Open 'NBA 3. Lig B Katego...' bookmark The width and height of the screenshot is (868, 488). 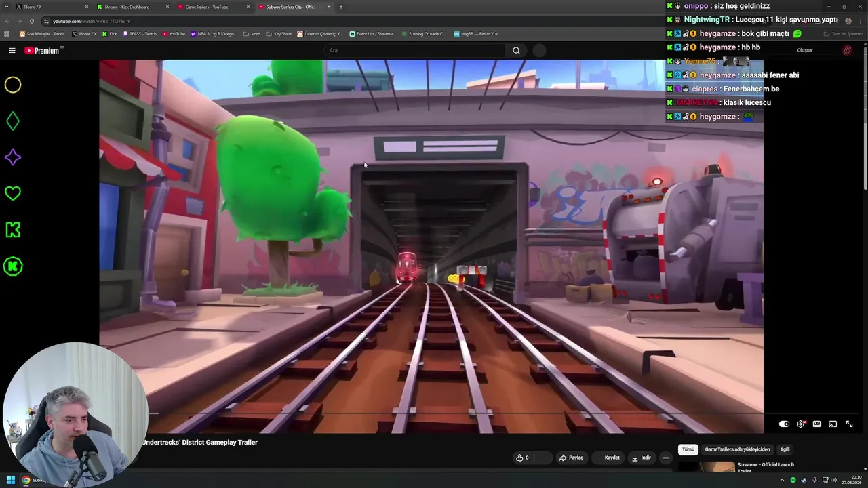tap(214, 34)
